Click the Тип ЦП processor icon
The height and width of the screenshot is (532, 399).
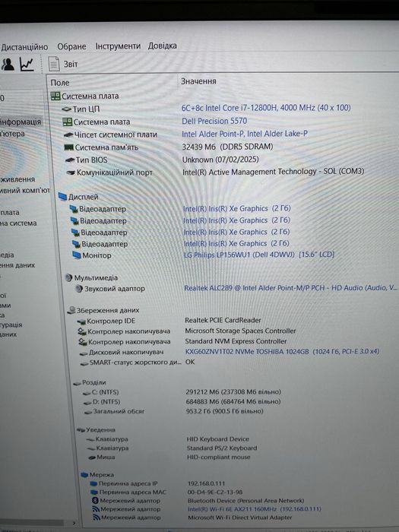[66, 109]
